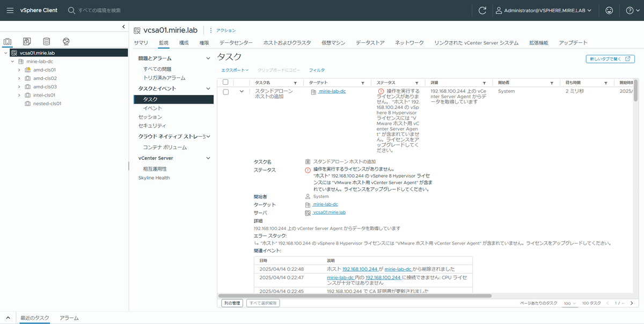Switch to the Storage inventory view icon
644x324 pixels.
(x=47, y=41)
